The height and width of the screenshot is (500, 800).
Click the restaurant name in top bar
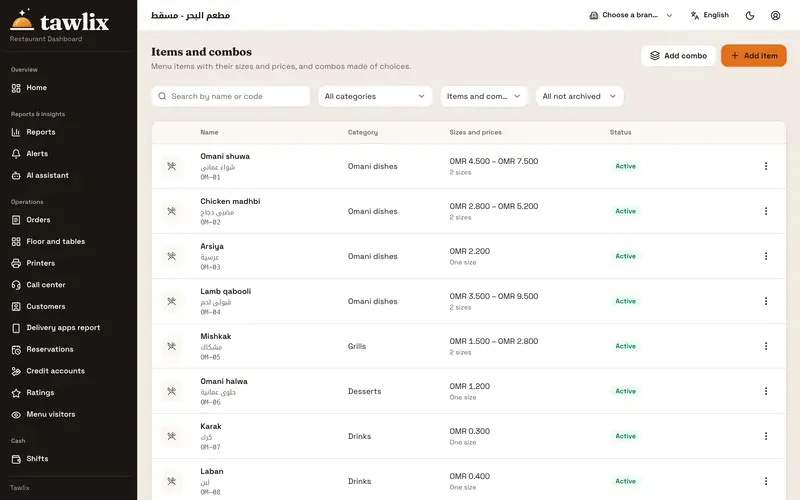pos(190,15)
